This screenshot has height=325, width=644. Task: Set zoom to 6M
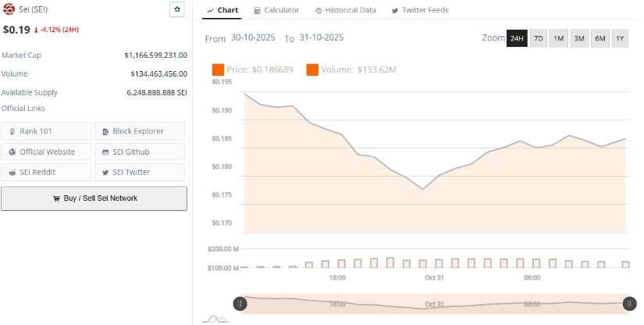click(x=600, y=38)
